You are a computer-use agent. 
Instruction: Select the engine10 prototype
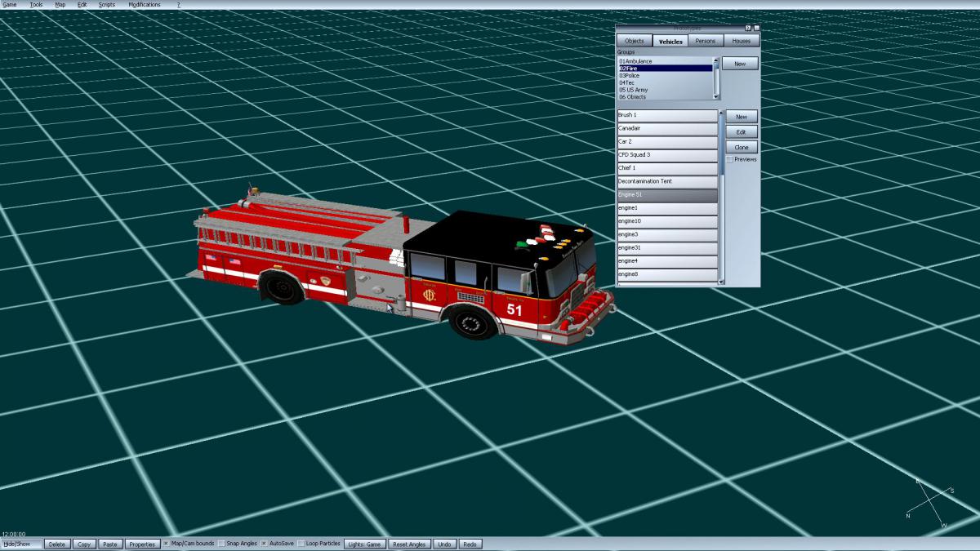point(667,221)
